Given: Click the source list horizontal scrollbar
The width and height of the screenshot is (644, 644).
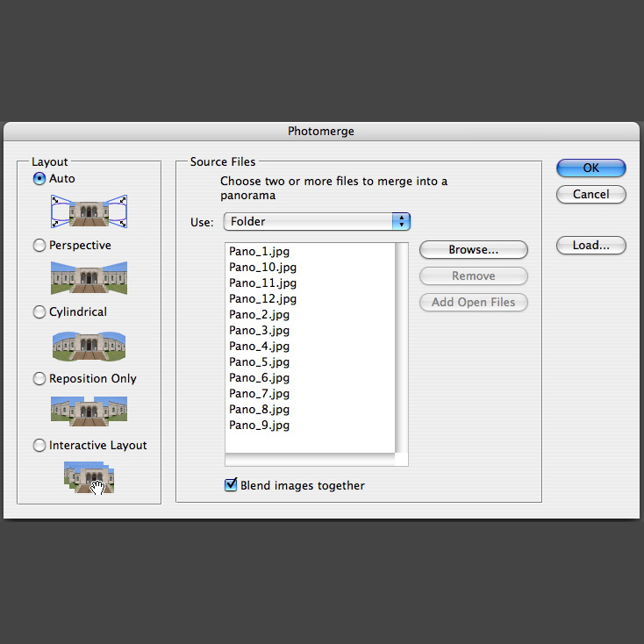Looking at the screenshot, I should pyautogui.click(x=310, y=460).
